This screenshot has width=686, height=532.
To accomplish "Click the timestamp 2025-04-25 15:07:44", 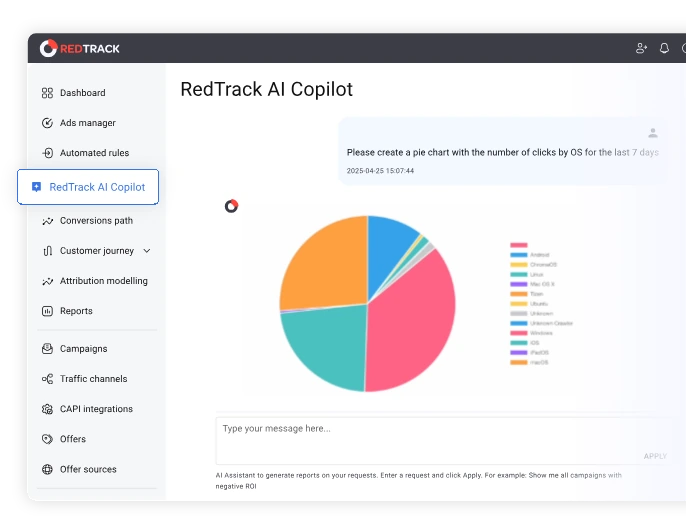I will click(380, 171).
